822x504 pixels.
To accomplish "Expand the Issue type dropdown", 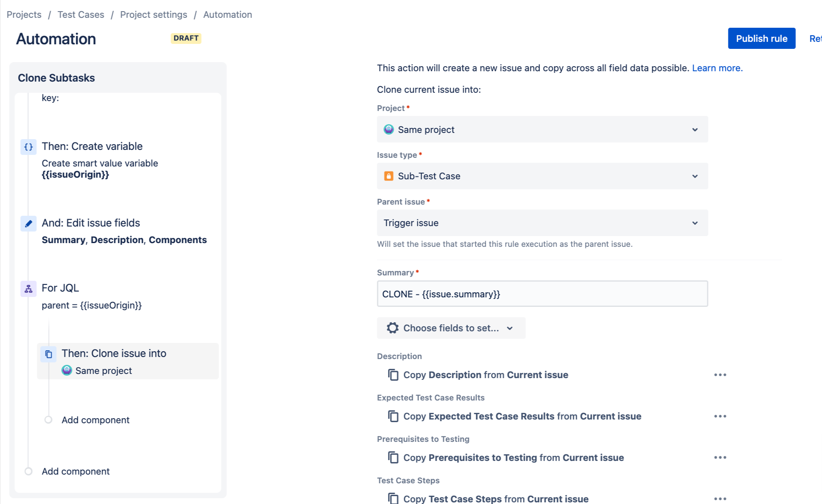I will pyautogui.click(x=695, y=176).
